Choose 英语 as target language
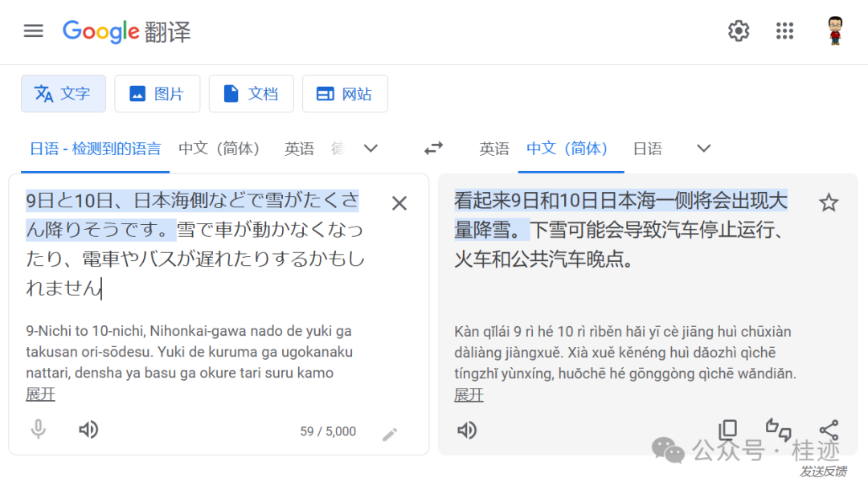This screenshot has height=486, width=868. point(493,149)
